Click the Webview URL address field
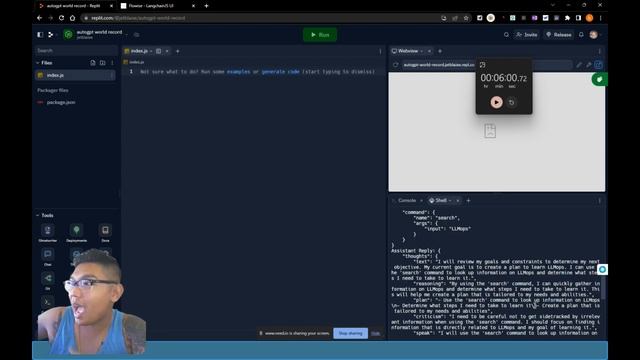The width and height of the screenshot is (640, 360). pos(487,65)
